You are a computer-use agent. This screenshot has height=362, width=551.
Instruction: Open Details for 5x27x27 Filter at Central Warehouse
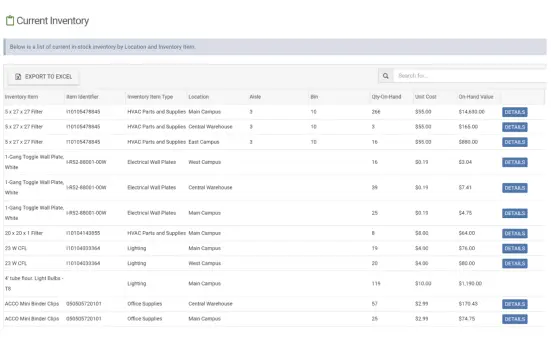[514, 127]
